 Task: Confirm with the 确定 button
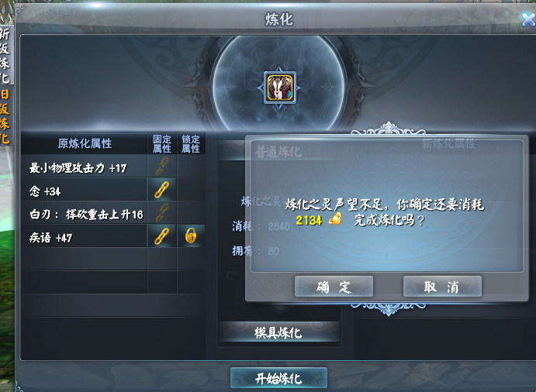point(334,287)
